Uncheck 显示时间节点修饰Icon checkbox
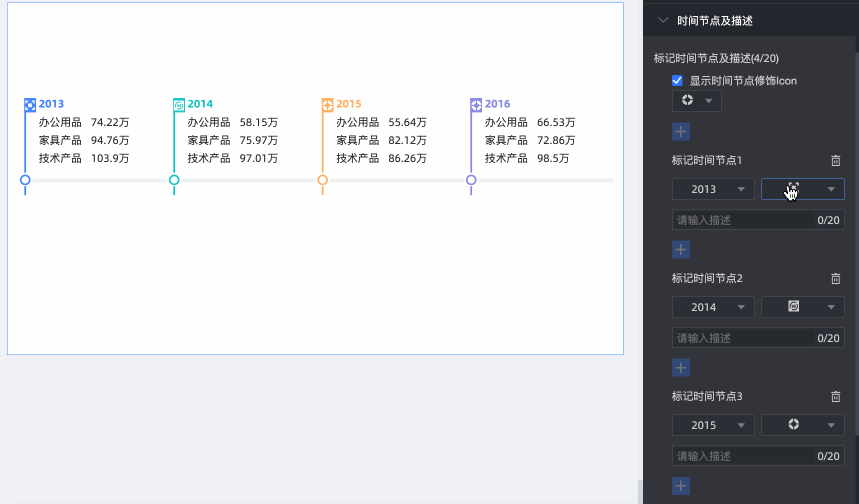 [677, 80]
